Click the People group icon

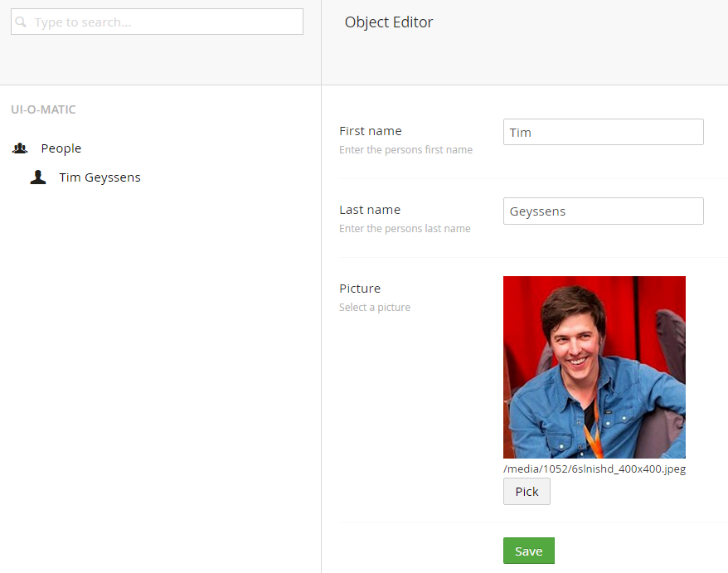(20, 148)
